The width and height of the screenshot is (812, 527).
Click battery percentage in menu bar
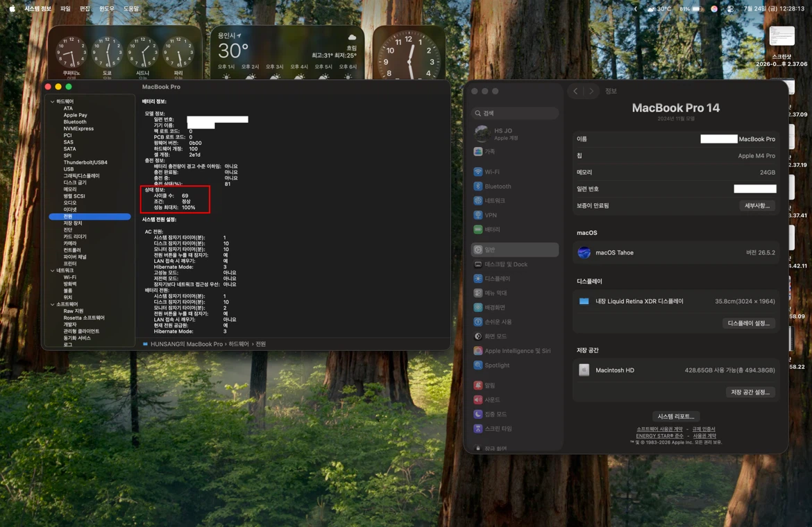click(x=684, y=9)
